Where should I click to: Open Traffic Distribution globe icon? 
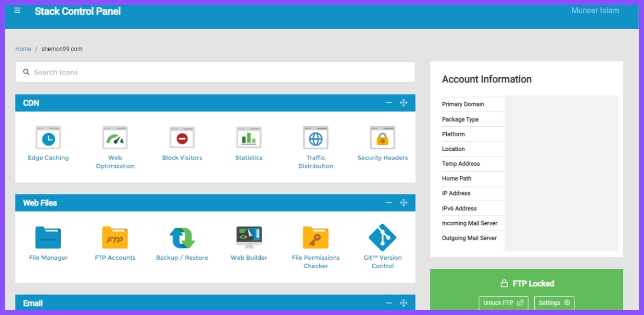click(315, 138)
